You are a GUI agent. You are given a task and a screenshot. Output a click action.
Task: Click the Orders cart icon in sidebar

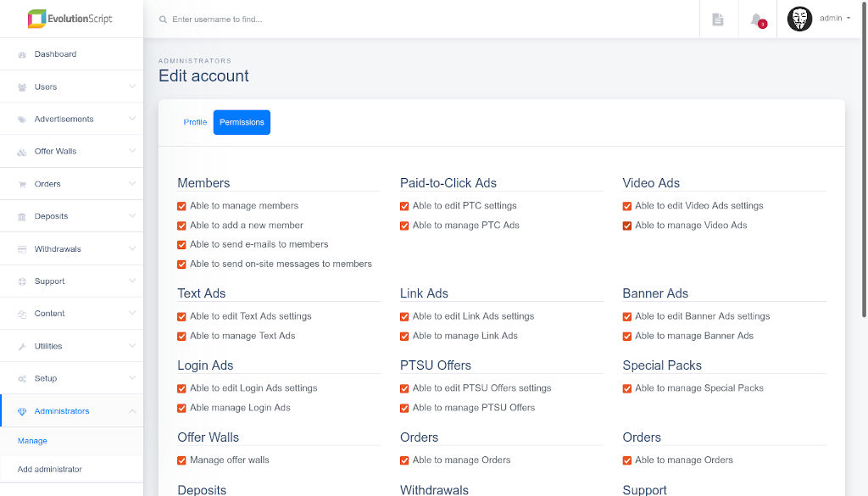coord(22,184)
